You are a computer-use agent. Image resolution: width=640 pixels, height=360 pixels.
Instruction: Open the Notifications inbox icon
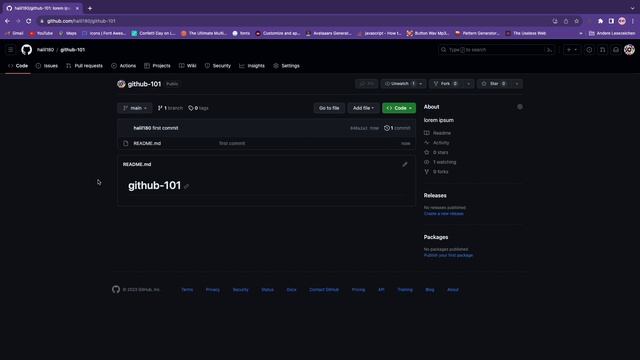click(x=616, y=50)
